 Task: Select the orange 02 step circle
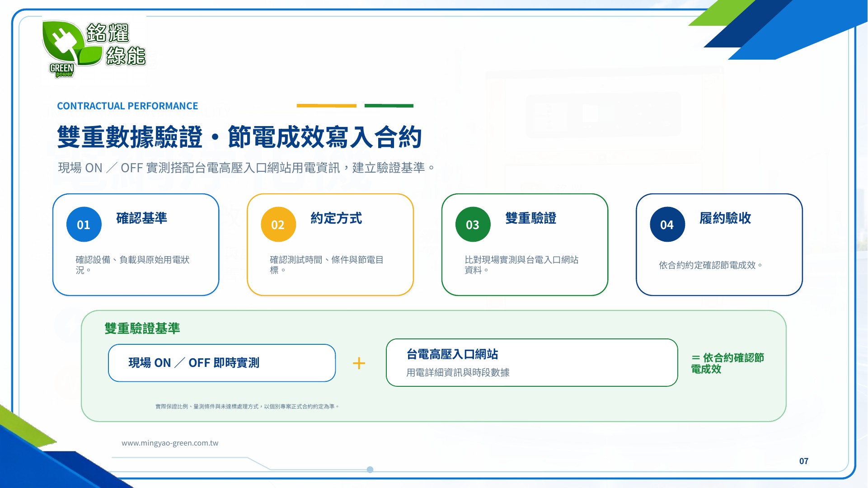pyautogui.click(x=278, y=225)
